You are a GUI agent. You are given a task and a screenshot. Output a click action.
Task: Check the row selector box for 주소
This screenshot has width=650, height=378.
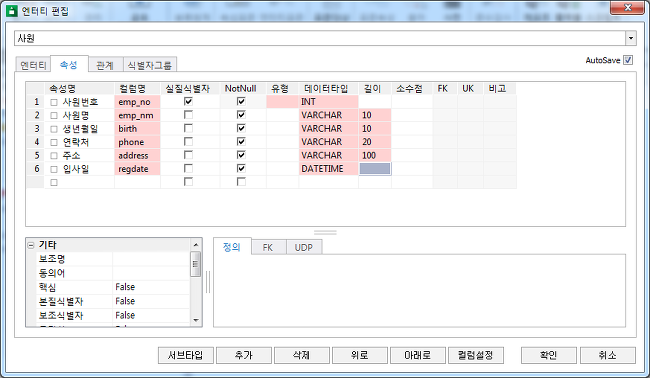click(54, 156)
